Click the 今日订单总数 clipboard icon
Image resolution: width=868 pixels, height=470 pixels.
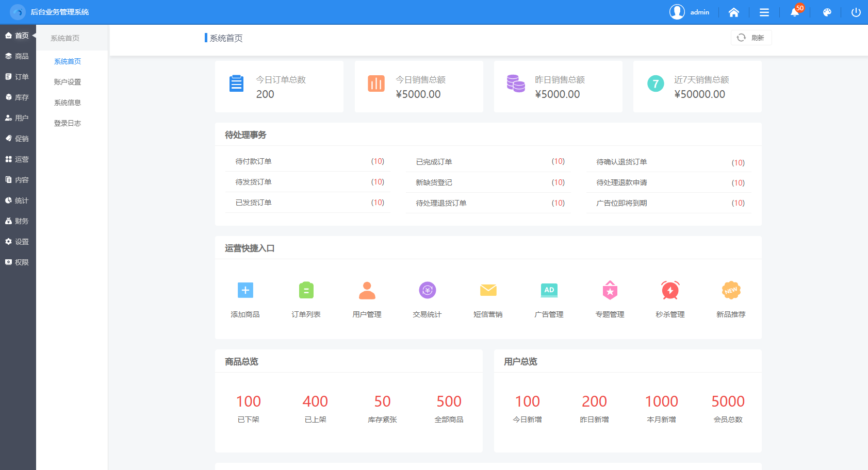click(x=236, y=83)
